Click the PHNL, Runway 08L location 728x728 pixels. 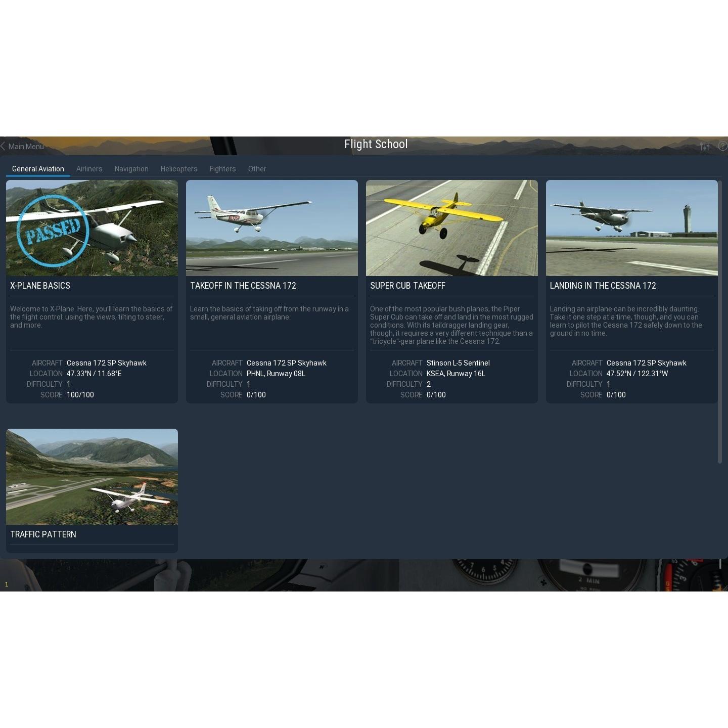tap(276, 374)
